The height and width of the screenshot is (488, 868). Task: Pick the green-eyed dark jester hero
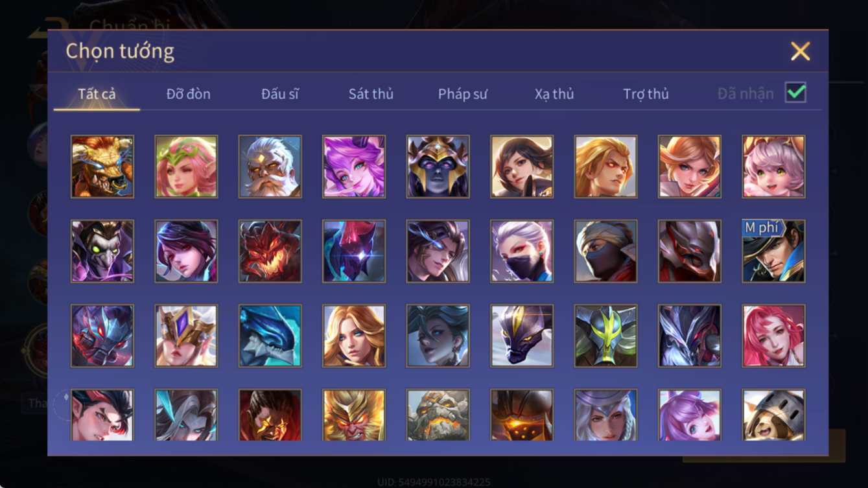click(x=102, y=251)
